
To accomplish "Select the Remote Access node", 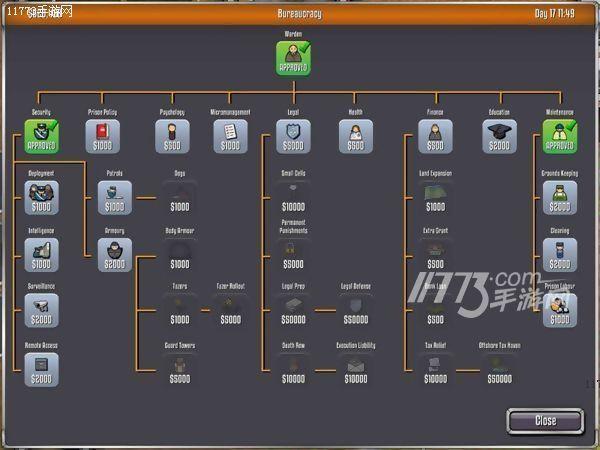I will tap(41, 368).
